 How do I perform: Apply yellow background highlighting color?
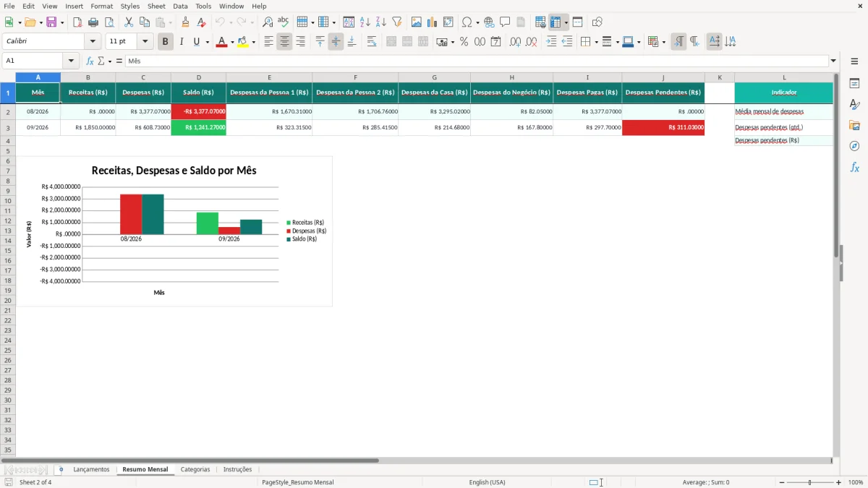tap(243, 42)
